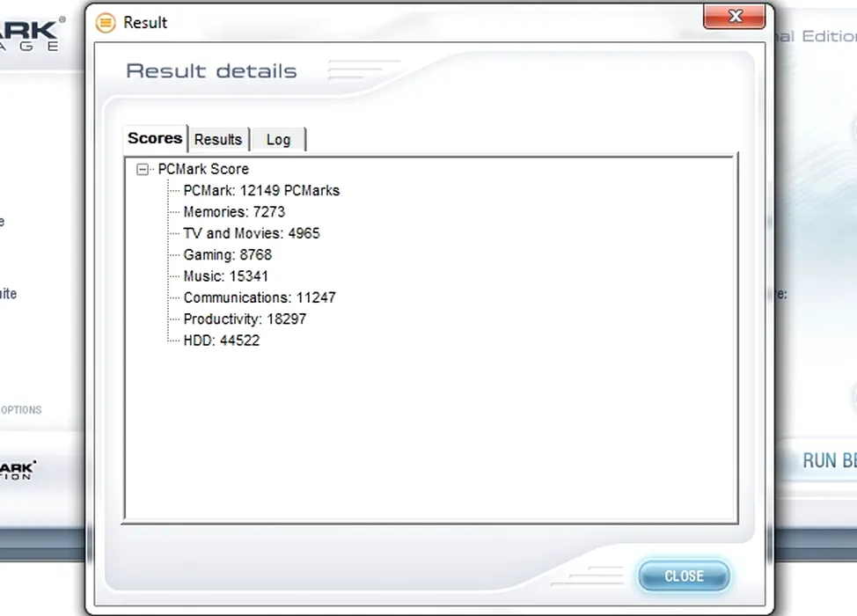Select TV and Movies: 4965 row

(252, 233)
